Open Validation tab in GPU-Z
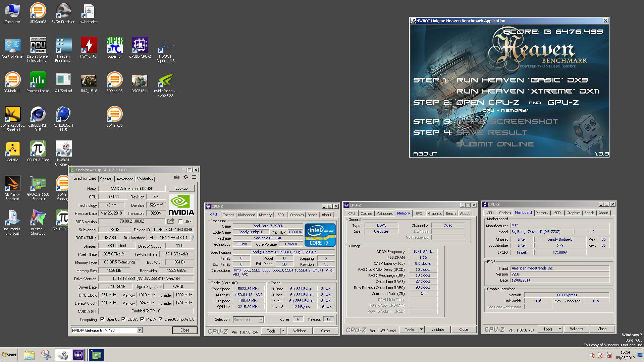The width and height of the screenshot is (644, 362). tap(145, 179)
